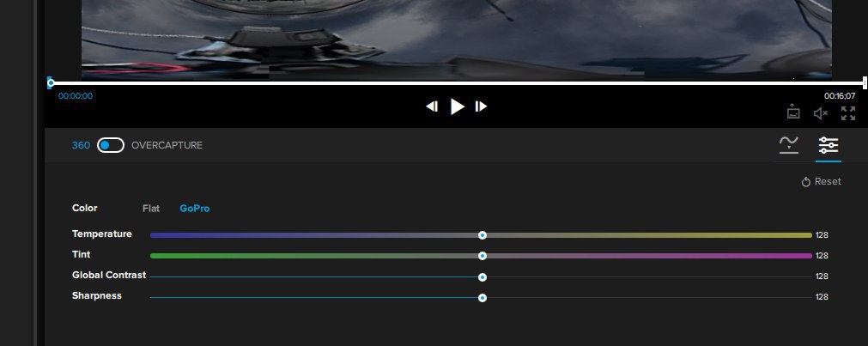Screen dimensions: 868x346
Task: Click the Global Contrast slider handle
Action: point(483,276)
